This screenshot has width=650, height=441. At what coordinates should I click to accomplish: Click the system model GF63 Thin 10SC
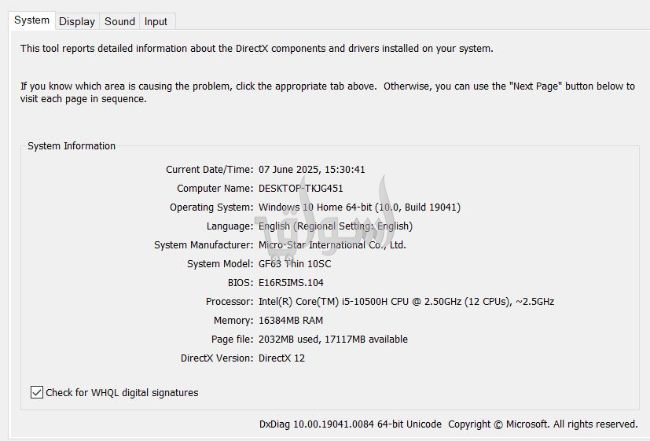295,264
